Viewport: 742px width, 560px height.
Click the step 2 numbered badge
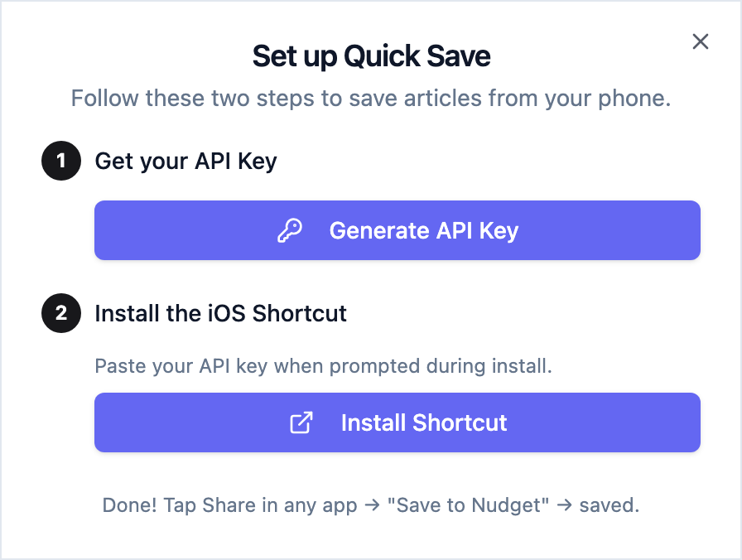60,313
